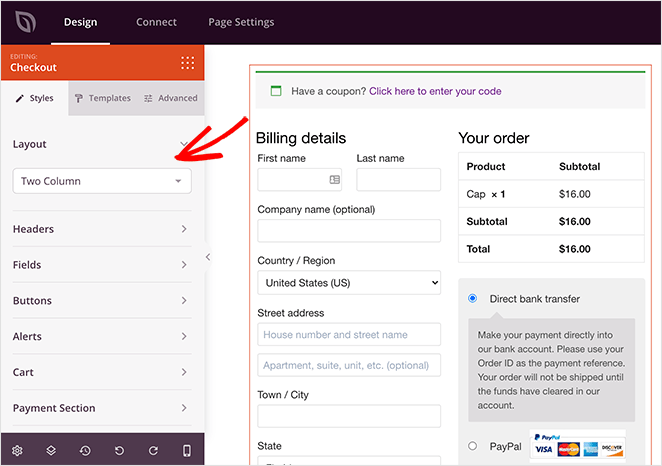Click the PayPal accepted cards image

point(578,445)
